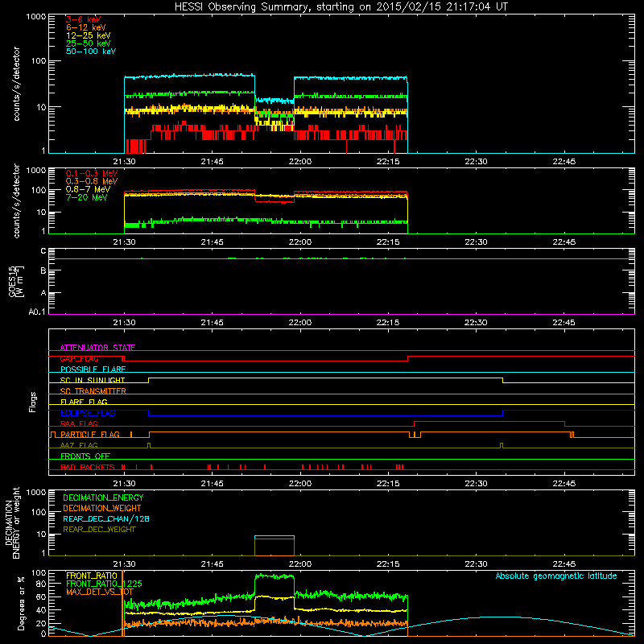Click the GOES15 W m-2 axis label
Screen dimensions: 644x644
[x=16, y=281]
